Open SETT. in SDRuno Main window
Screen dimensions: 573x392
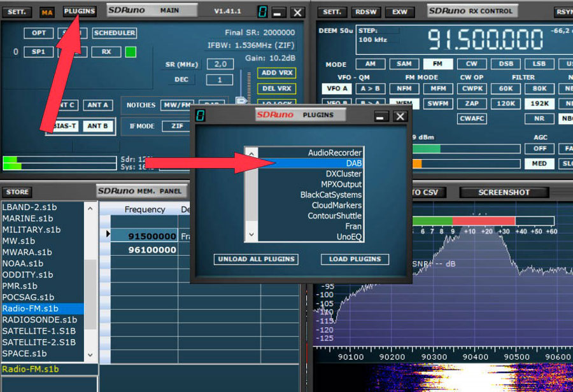point(17,11)
